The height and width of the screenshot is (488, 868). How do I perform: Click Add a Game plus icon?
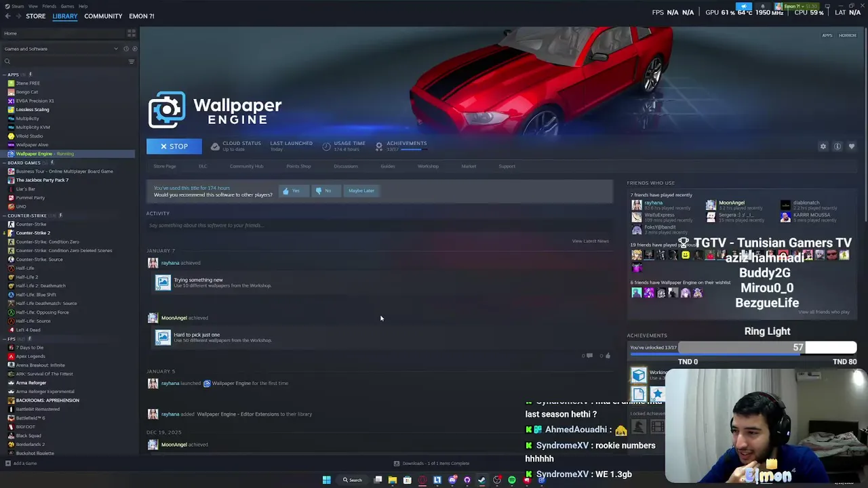pyautogui.click(x=8, y=464)
